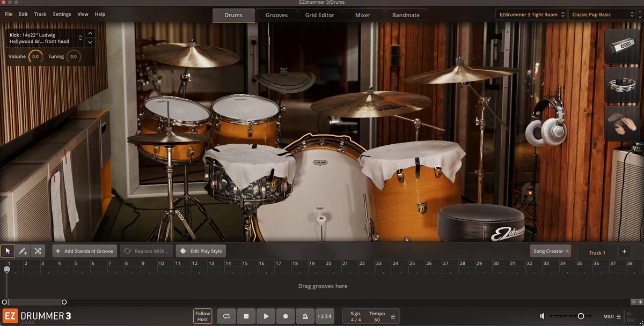Zoom out the timeline with minus
Viewport: 644px width, 326px height.
(x=634, y=302)
